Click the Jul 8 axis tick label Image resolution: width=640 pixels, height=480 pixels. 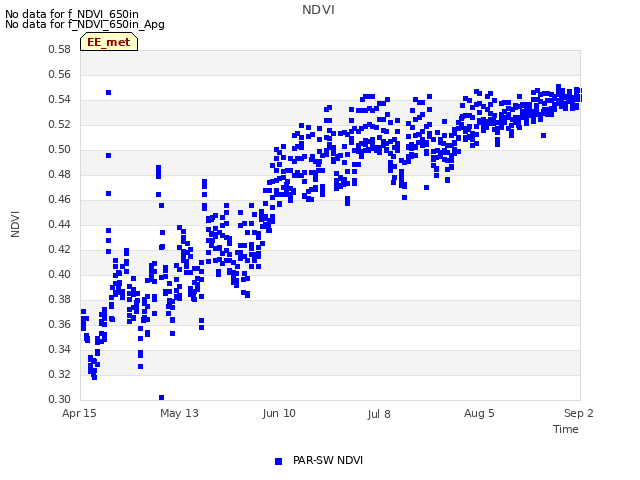(379, 414)
